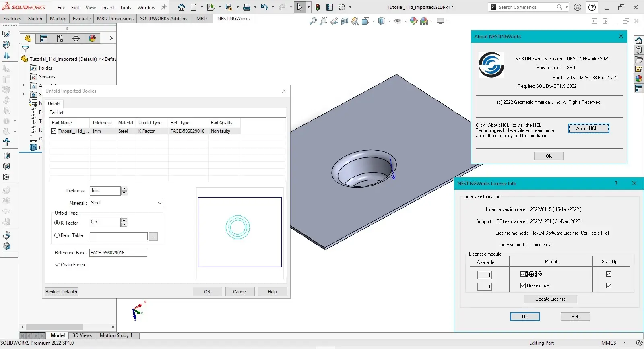Image resolution: width=644 pixels, height=349 pixels.
Task: Expand the Annotations tree node arrow
Action: [x=24, y=85]
